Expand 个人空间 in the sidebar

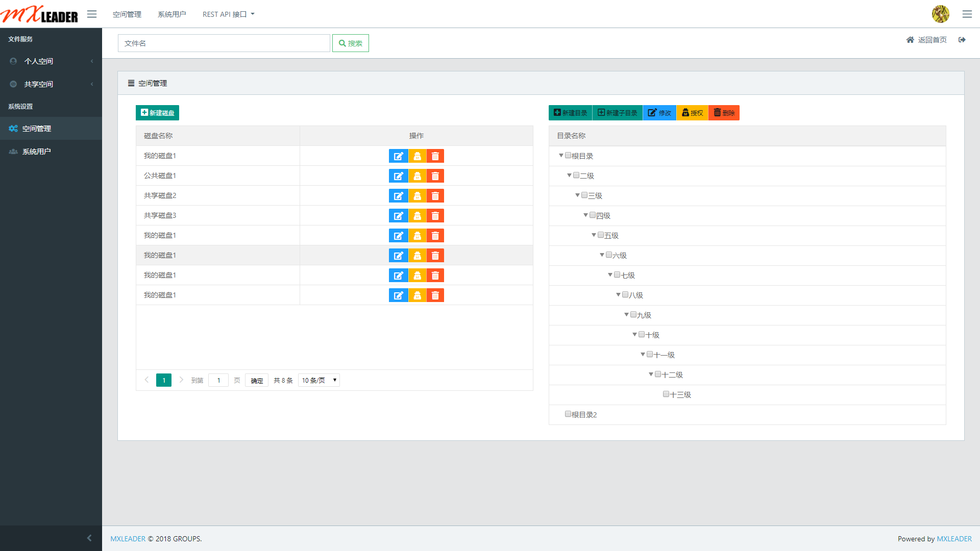[39, 61]
